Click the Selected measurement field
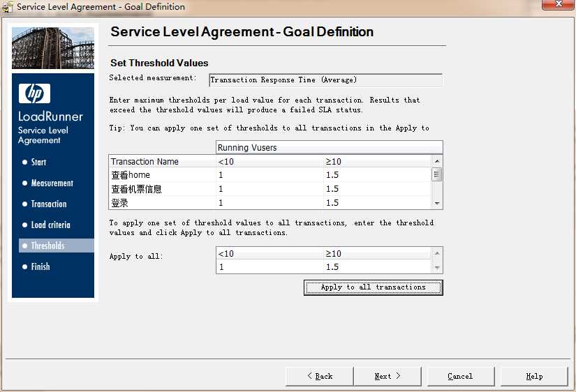 [x=325, y=80]
